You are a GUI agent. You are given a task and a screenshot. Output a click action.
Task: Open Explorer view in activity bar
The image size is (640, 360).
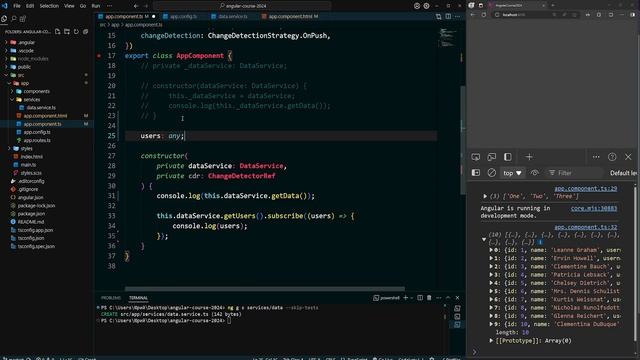pos(4,19)
